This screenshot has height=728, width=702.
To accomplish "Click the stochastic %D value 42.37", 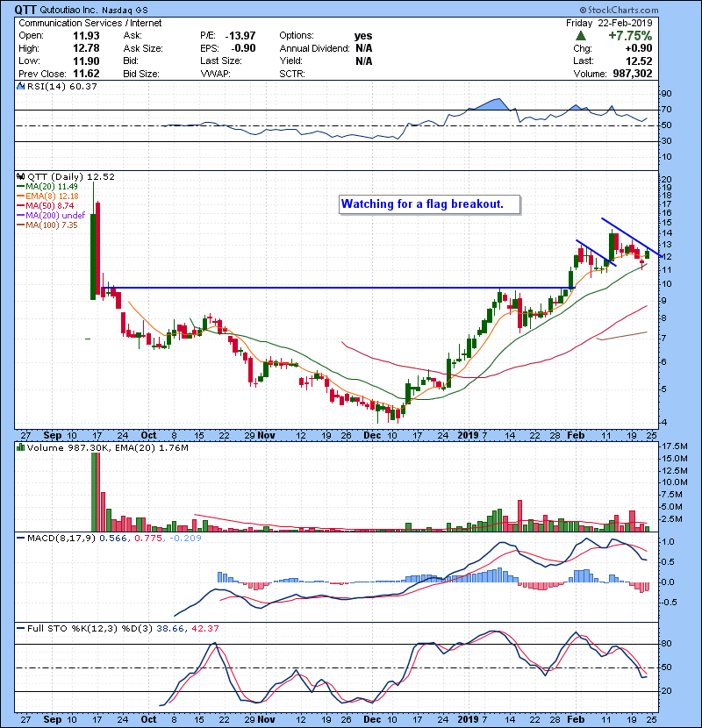I will (204, 628).
